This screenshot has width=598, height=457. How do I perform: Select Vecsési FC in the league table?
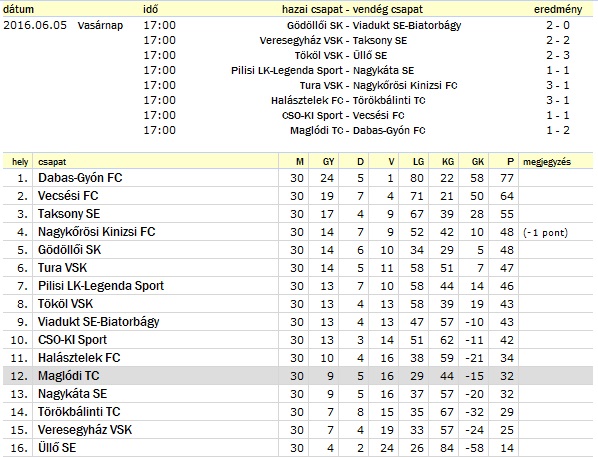click(x=68, y=196)
